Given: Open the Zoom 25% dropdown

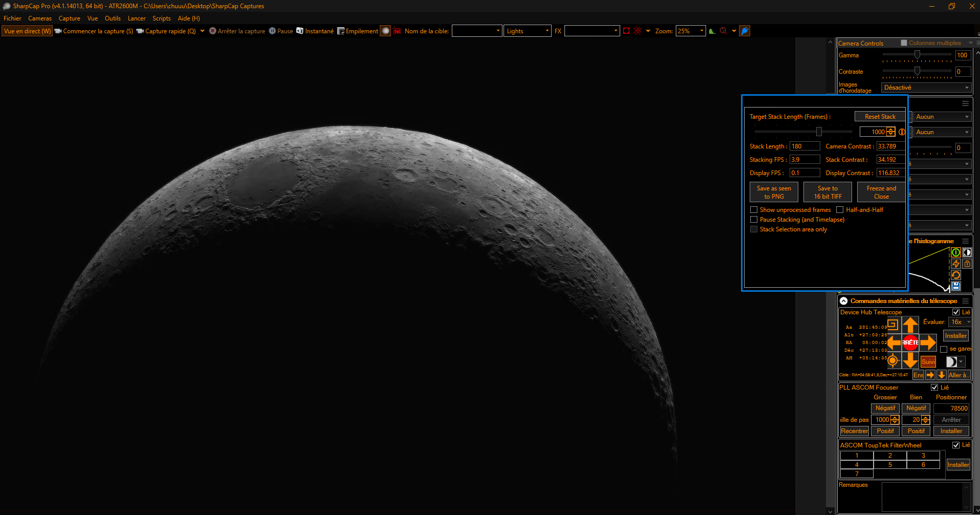Looking at the screenshot, I should [x=702, y=31].
